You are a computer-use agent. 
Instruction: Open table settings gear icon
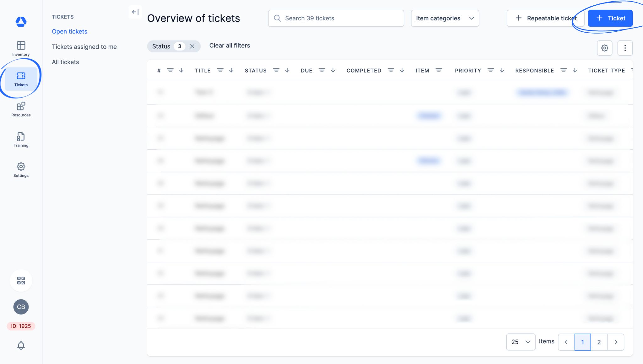click(x=604, y=48)
